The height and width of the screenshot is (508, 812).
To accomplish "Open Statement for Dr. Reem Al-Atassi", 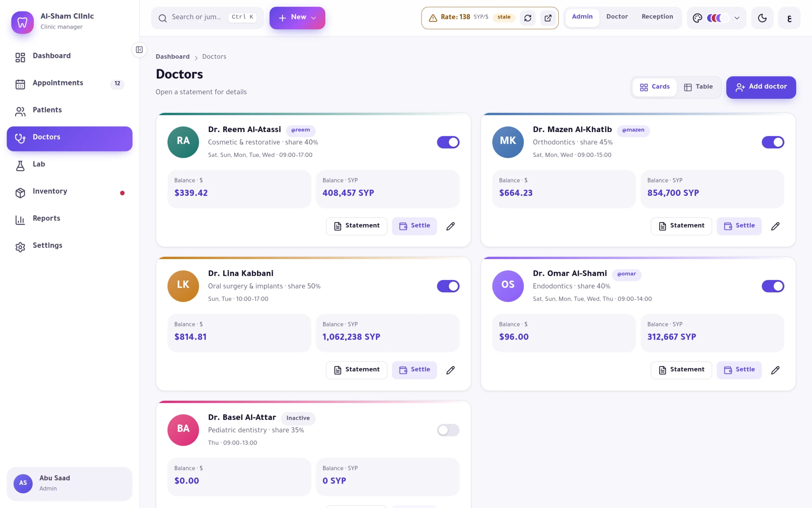I will 356,226.
